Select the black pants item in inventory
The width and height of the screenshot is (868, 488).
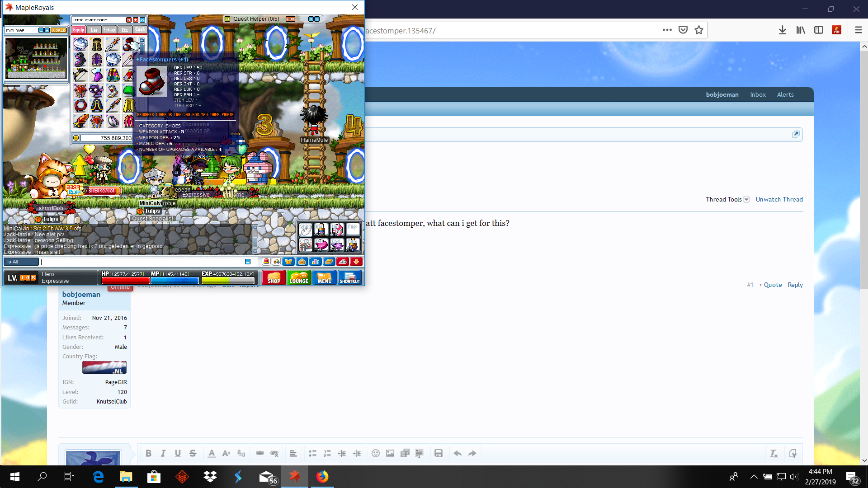click(97, 44)
